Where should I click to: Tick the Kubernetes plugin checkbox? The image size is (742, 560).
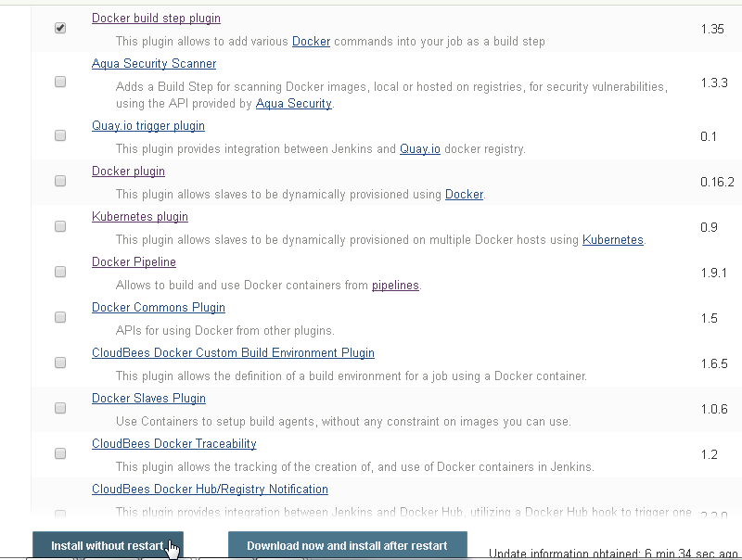60,226
